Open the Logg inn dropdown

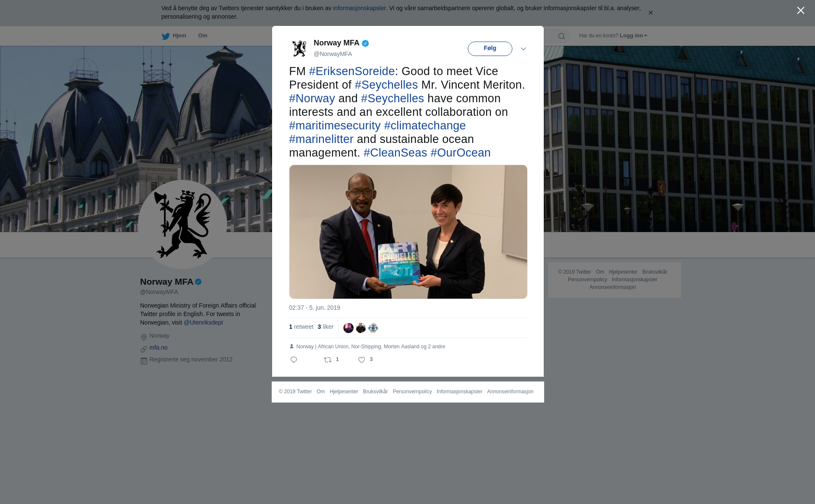coord(633,36)
